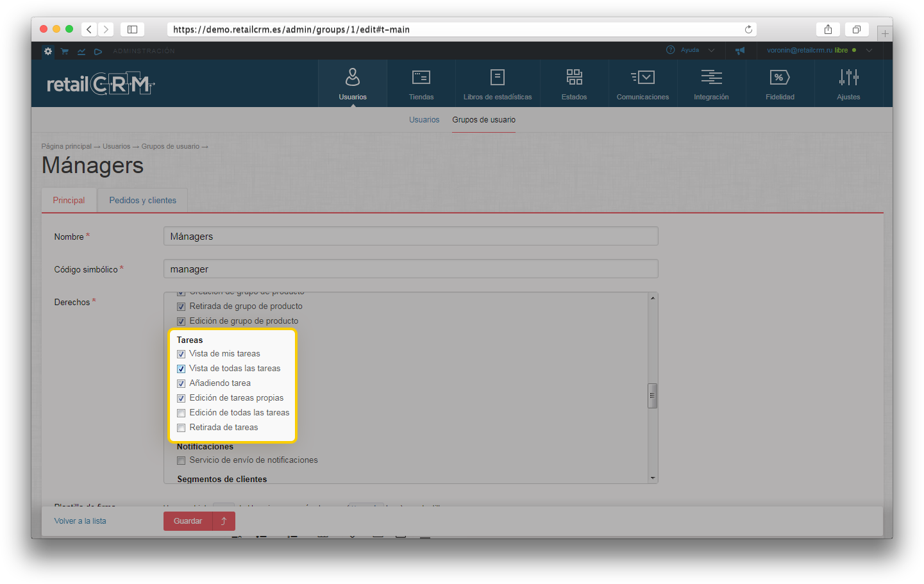The height and width of the screenshot is (584, 924).
Task: Toggle the Safari sidebar button
Action: (132, 29)
